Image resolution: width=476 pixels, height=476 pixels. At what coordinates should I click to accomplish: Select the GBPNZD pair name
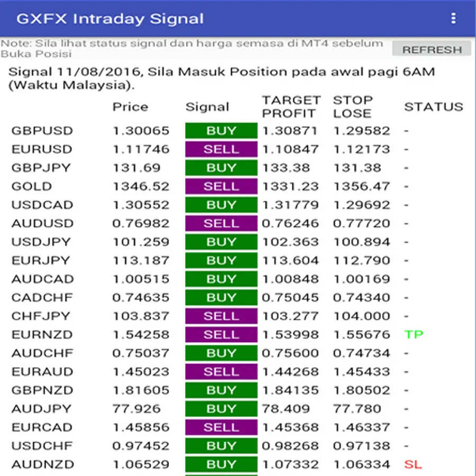tap(42, 390)
